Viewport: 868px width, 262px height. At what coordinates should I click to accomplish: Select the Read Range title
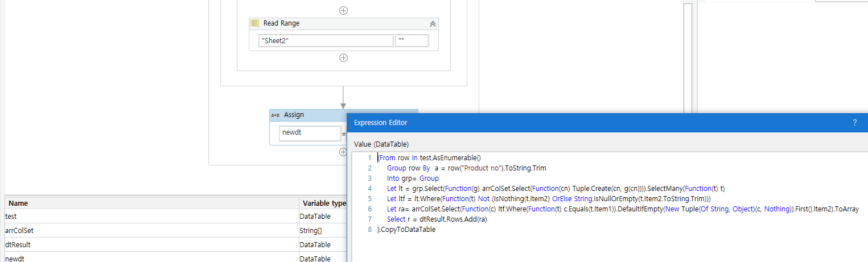(x=281, y=24)
